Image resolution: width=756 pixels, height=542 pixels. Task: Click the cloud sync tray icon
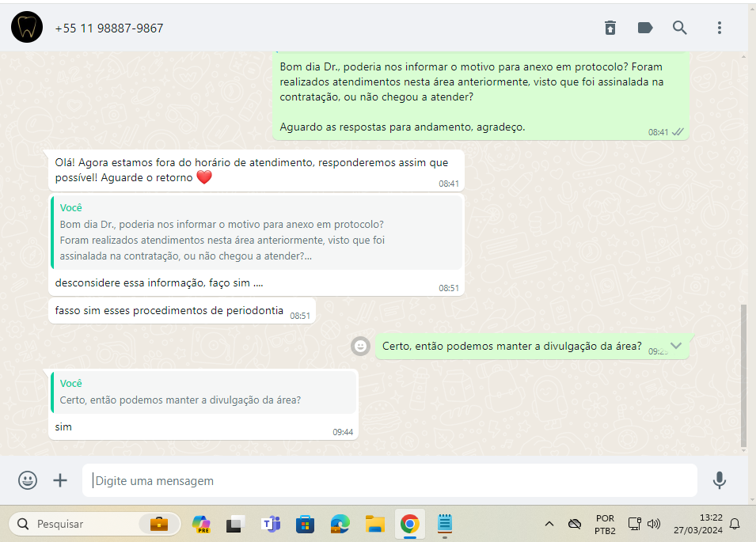(574, 524)
